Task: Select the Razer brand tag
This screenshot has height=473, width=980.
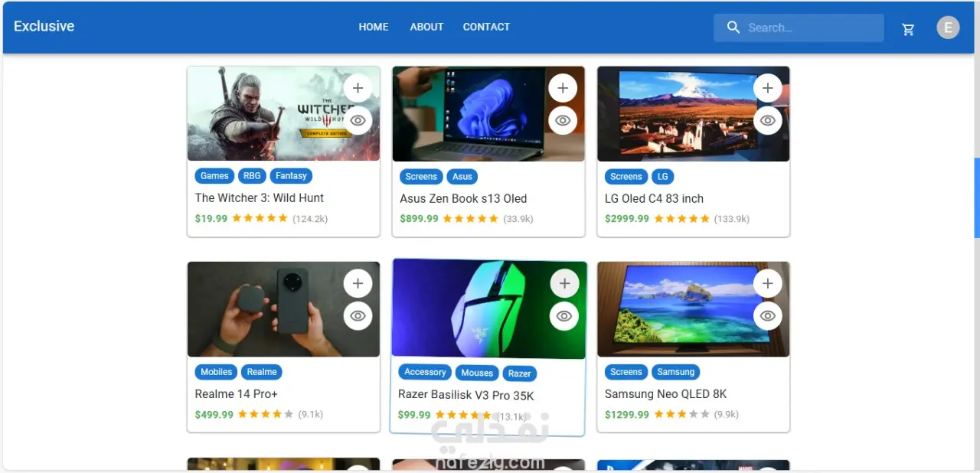Action: click(520, 373)
